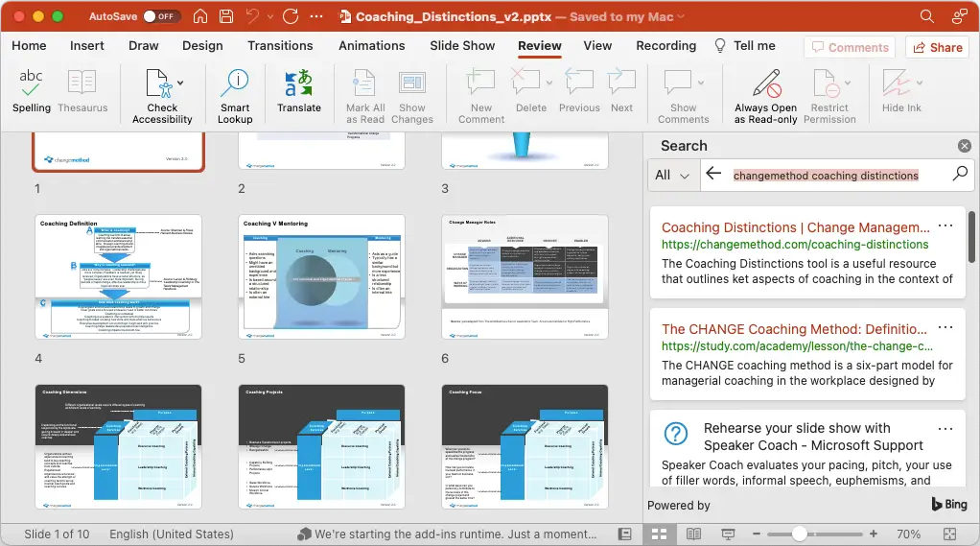Viewport: 980px width, 546px height.
Task: Open the Hide Ink dropdown arrow
Action: pos(920,83)
